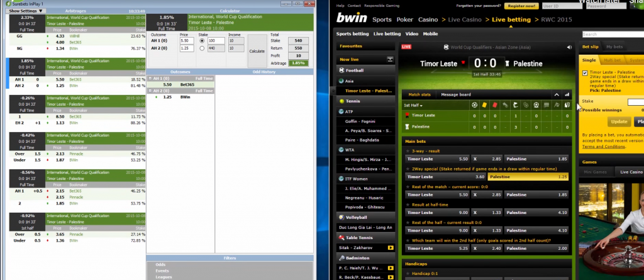The image size is (644, 280).
Task: Switch to the Message board tab
Action: pos(456,94)
